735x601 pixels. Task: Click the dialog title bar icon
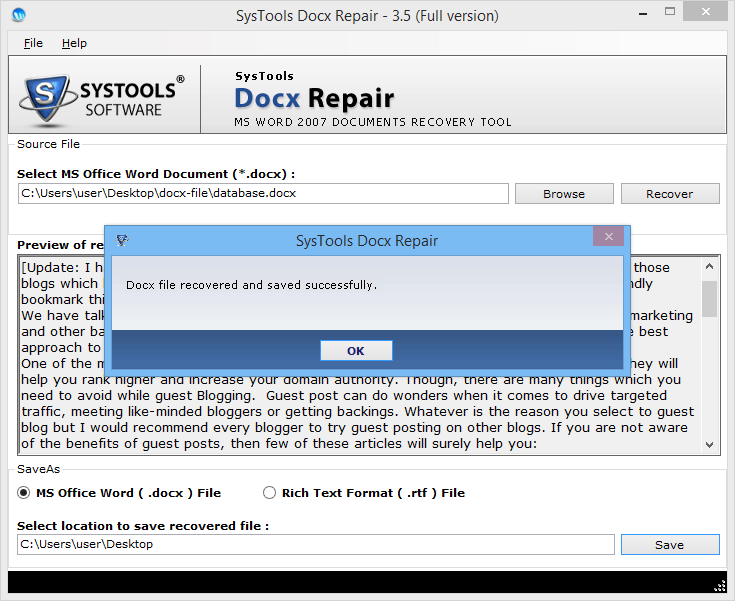point(122,240)
